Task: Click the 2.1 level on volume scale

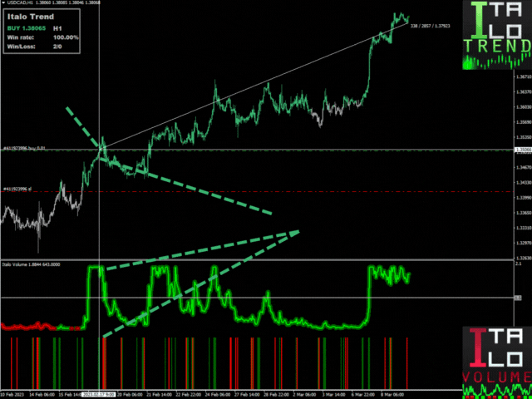Action: (519, 264)
